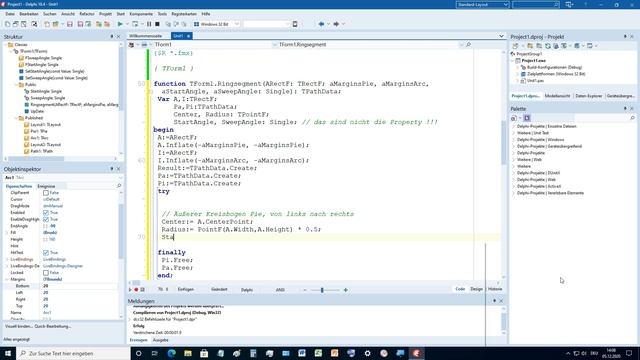Expand Delphi-Projekte | Windows palette category
The height and width of the screenshot is (360, 640).
(x=513, y=140)
